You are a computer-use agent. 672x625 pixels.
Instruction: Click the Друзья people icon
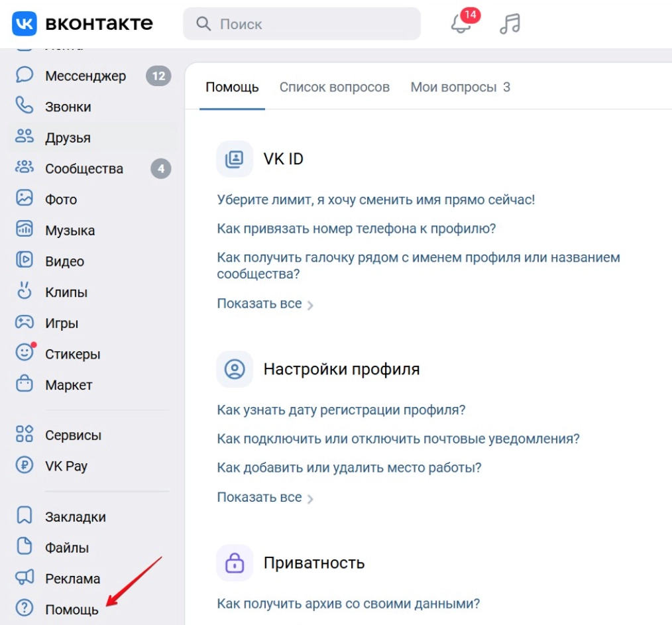point(25,137)
